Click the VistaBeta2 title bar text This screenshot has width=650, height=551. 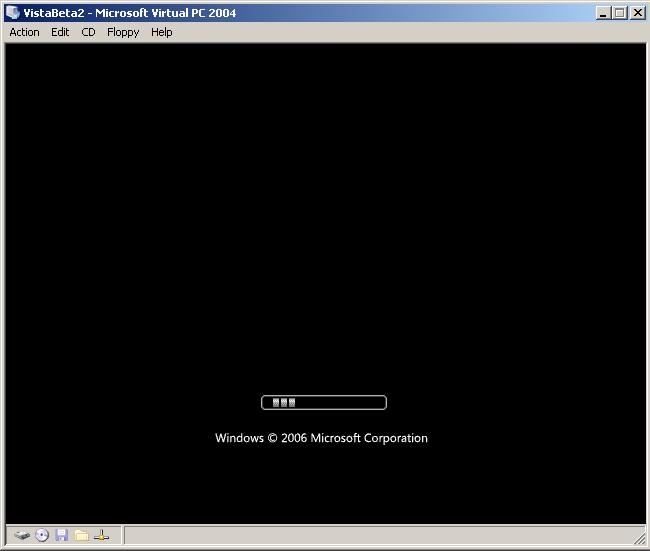pyautogui.click(x=130, y=13)
